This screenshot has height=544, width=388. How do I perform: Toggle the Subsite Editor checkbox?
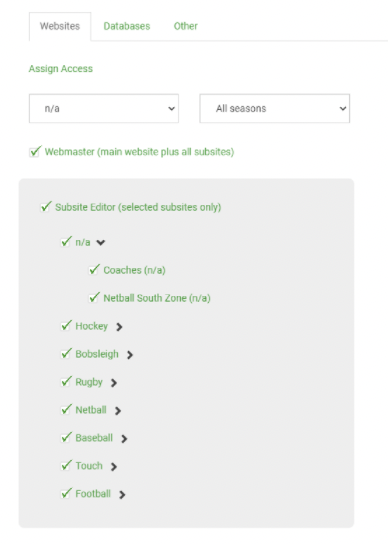46,207
